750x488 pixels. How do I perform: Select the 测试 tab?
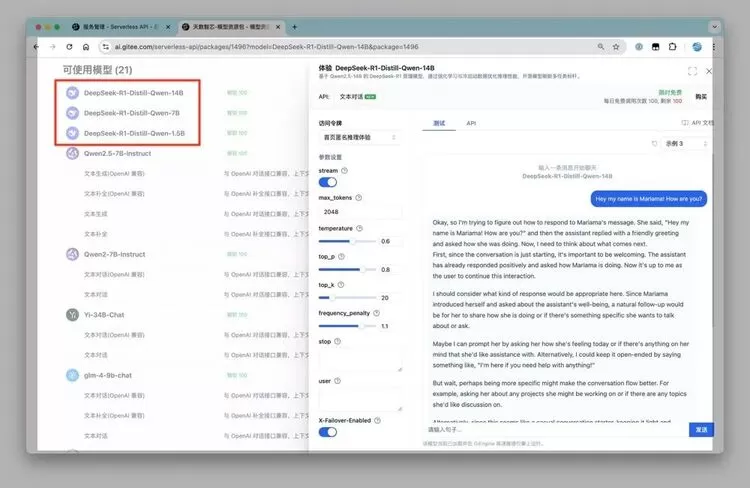438,123
